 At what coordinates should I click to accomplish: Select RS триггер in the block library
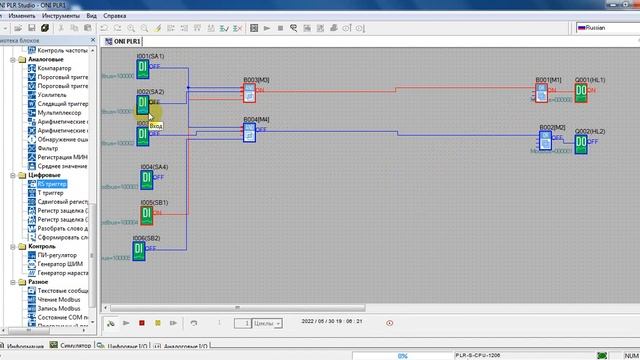coord(52,184)
